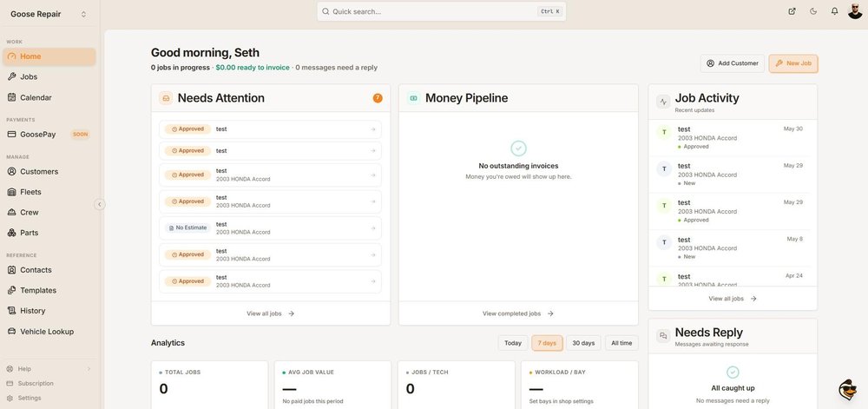
Task: Select the 7 days analytics range
Action: (547, 343)
